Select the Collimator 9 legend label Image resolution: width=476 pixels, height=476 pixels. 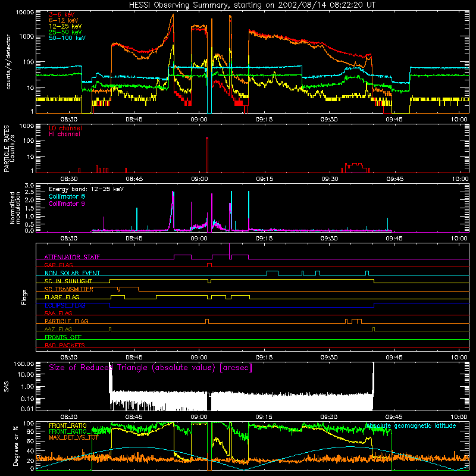click(x=67, y=203)
